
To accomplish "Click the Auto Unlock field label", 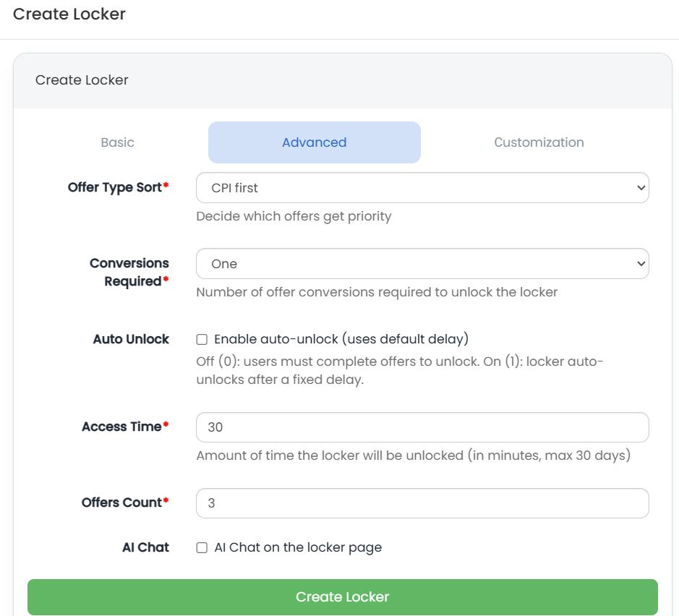I will [x=131, y=339].
